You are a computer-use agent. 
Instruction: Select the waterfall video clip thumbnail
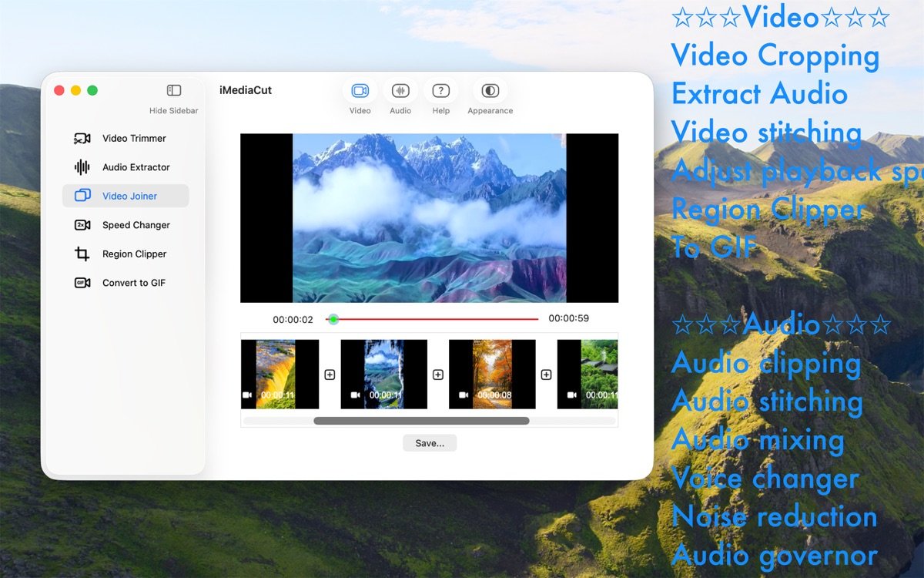pyautogui.click(x=276, y=374)
